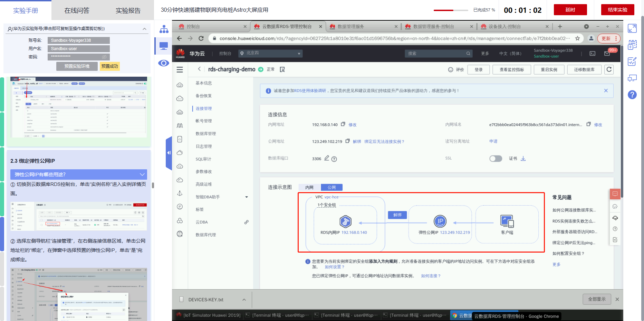Click the Huawei Cloud logo
This screenshot has width=644, height=321.
click(180, 53)
